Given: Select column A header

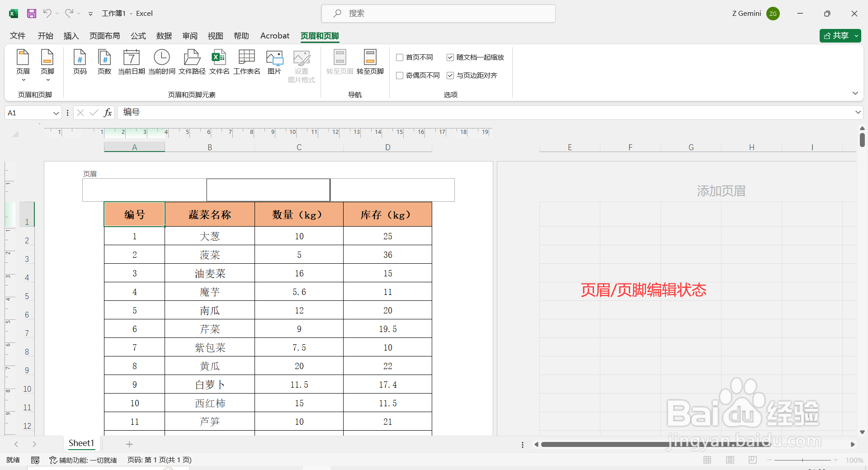Looking at the screenshot, I should click(134, 147).
